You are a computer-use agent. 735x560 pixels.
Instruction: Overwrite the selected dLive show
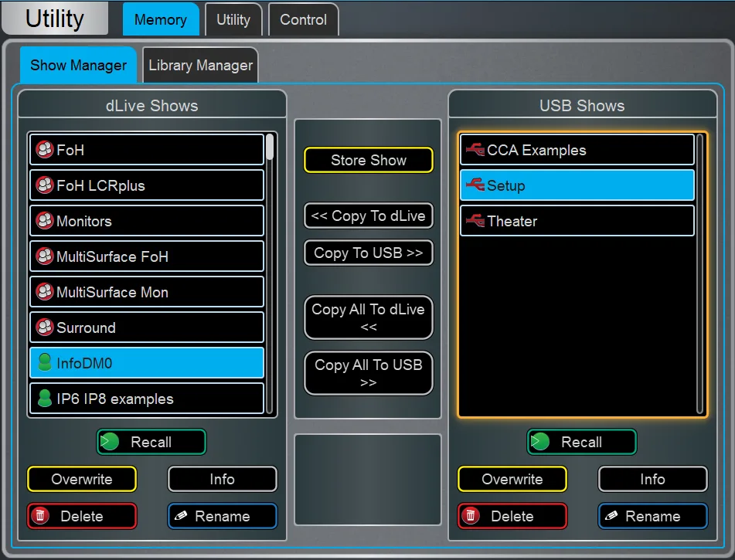click(82, 479)
